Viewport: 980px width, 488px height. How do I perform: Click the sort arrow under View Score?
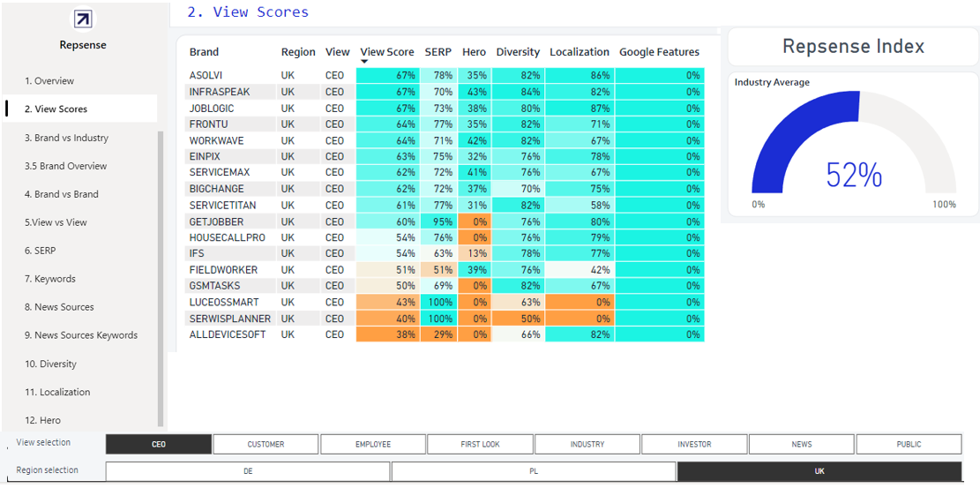(x=364, y=61)
